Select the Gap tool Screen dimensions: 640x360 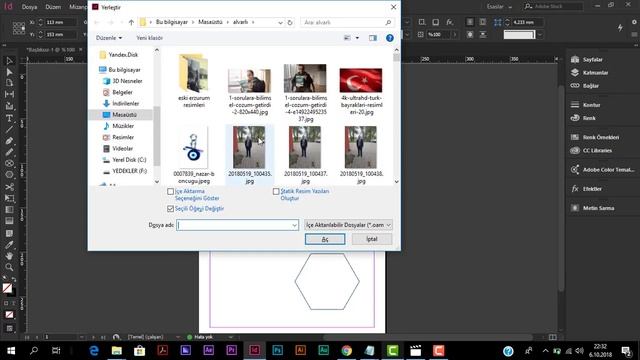pyautogui.click(x=9, y=94)
